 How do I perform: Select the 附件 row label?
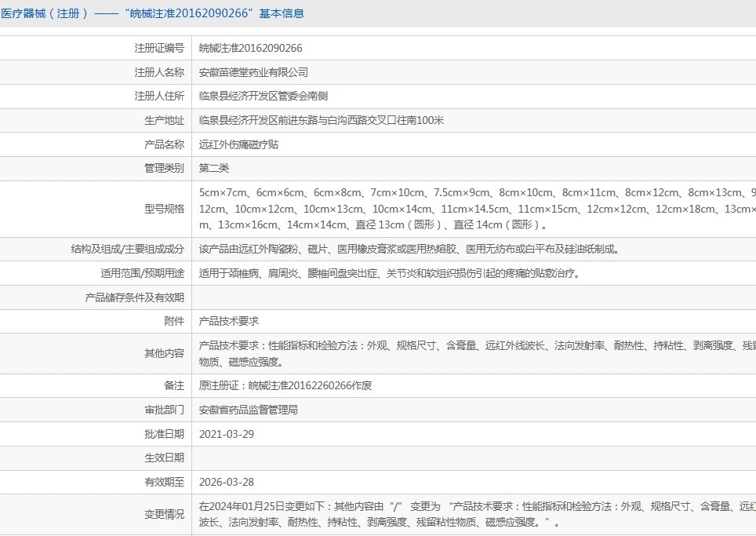point(174,321)
